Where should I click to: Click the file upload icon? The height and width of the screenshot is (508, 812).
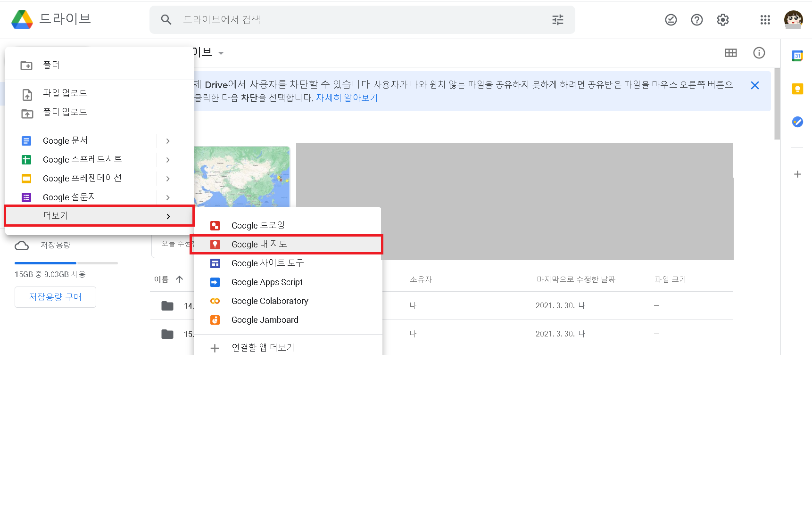pos(27,94)
